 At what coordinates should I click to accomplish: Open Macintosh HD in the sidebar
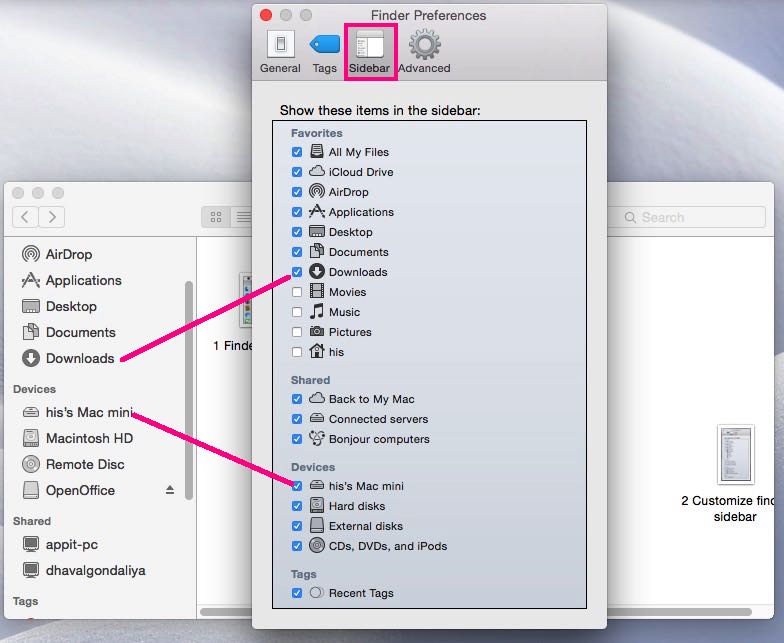pos(88,438)
